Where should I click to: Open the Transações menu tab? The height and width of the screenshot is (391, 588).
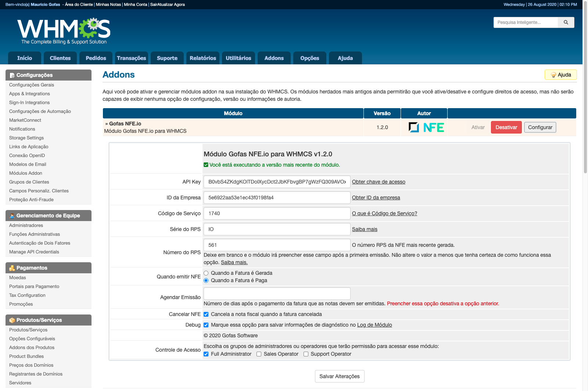pos(132,58)
